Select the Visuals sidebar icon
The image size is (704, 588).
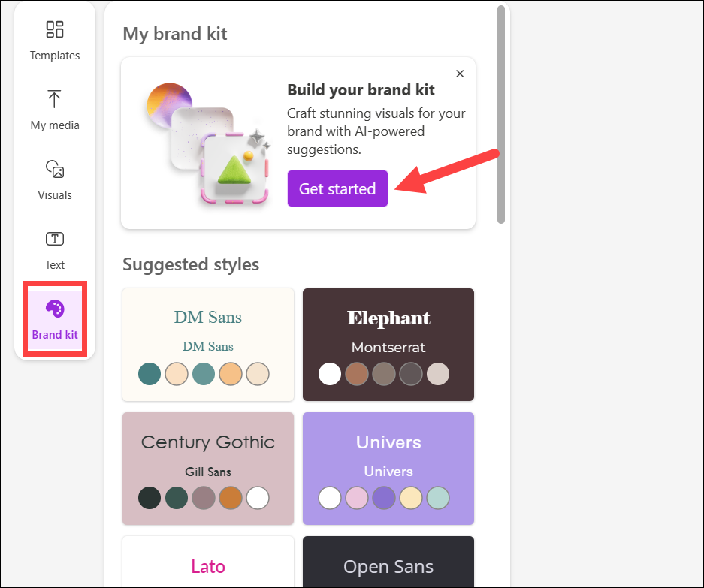coord(55,169)
